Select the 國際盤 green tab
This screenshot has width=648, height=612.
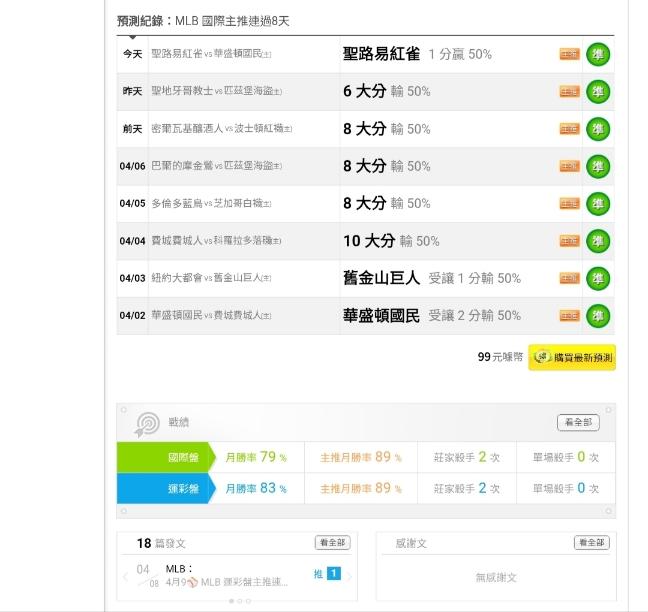point(166,457)
